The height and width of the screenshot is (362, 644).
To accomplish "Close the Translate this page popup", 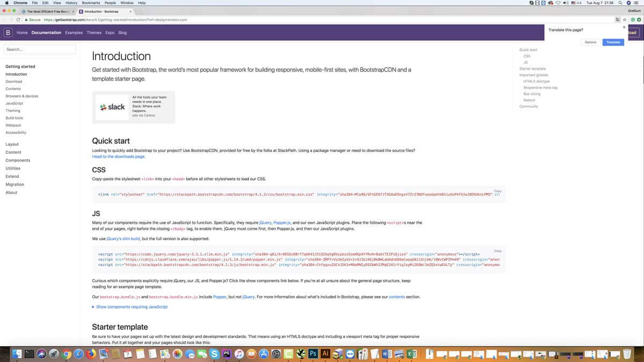I will (624, 27).
